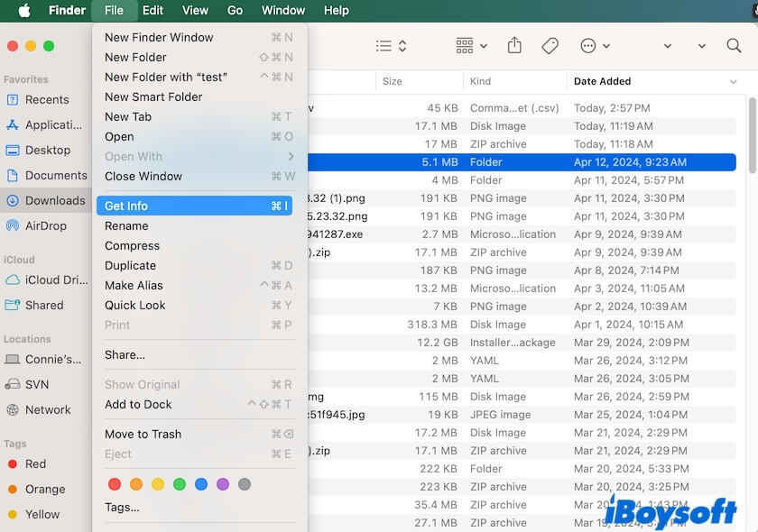Open the File menu
The width and height of the screenshot is (758, 532).
point(114,10)
